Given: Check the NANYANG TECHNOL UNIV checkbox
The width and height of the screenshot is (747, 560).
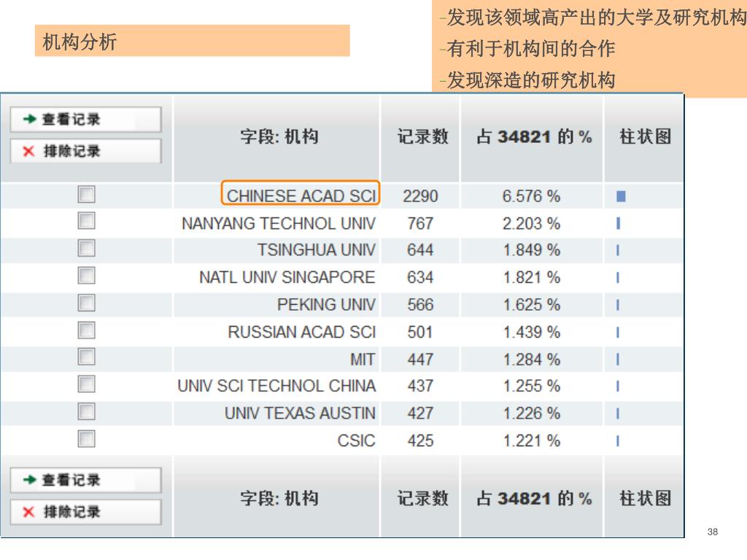Looking at the screenshot, I should (x=86, y=220).
